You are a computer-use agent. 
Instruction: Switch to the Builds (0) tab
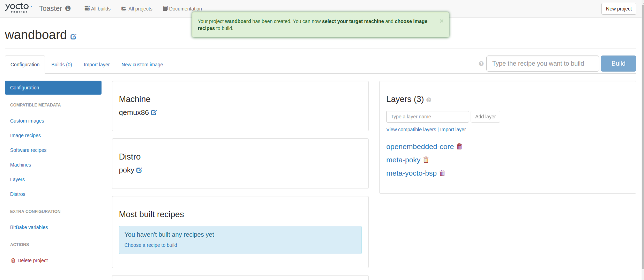(x=62, y=65)
